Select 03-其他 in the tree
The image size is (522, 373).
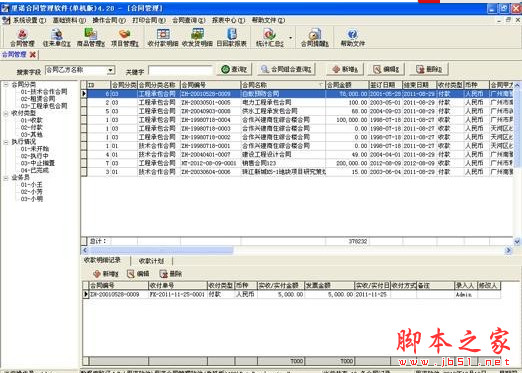[31, 135]
